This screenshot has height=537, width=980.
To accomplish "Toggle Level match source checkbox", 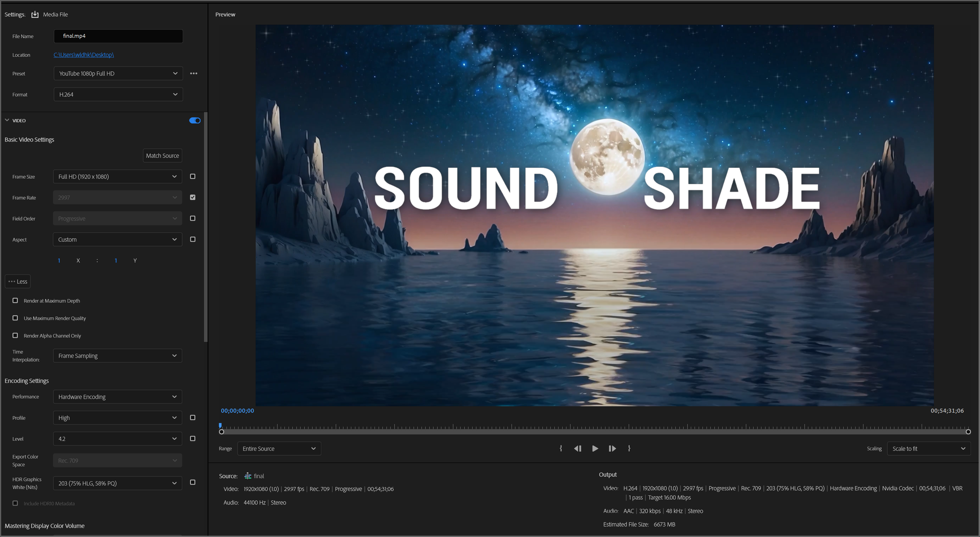I will click(x=193, y=438).
